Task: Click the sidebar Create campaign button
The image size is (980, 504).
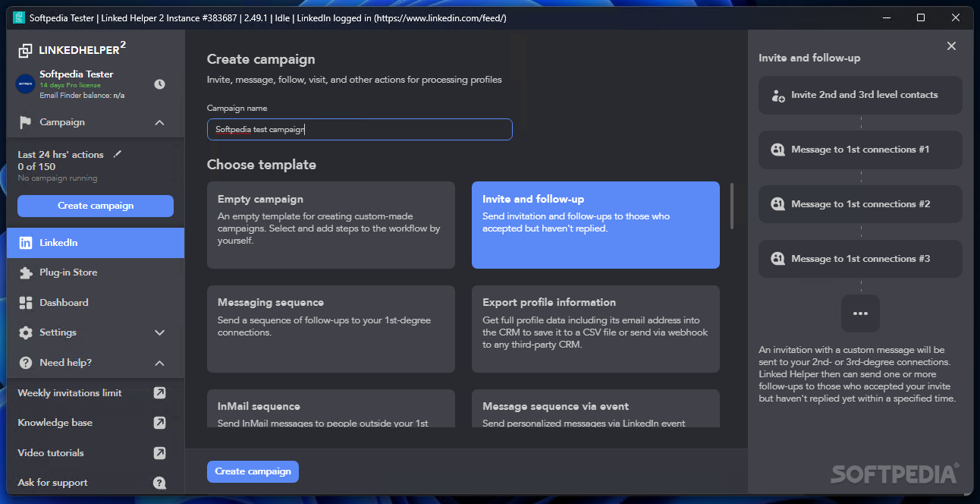Action: coord(96,206)
